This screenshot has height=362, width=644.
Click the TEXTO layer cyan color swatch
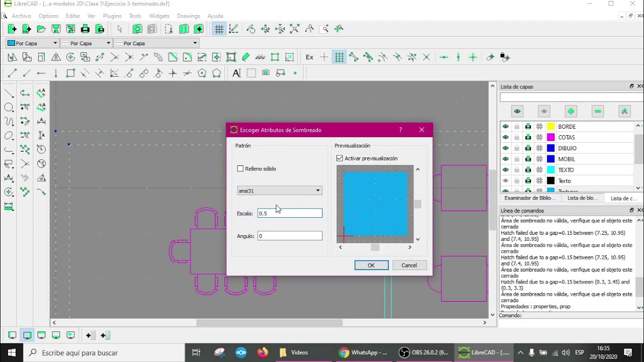(551, 170)
